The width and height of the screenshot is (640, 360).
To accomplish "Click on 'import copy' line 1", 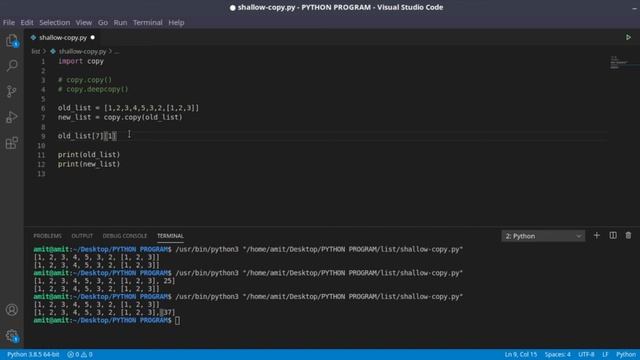I will pos(81,61).
